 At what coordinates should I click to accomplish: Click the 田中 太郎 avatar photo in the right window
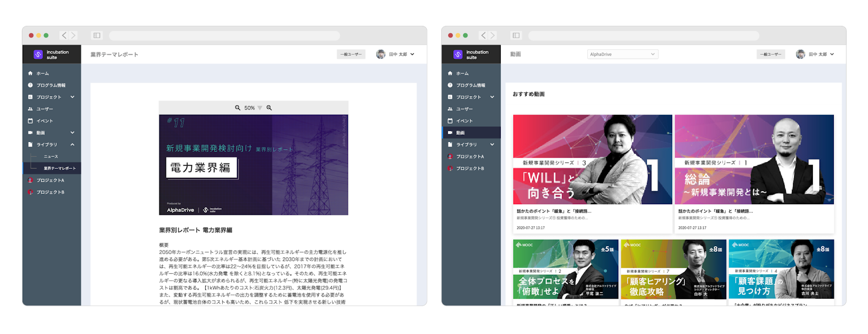[x=800, y=54]
